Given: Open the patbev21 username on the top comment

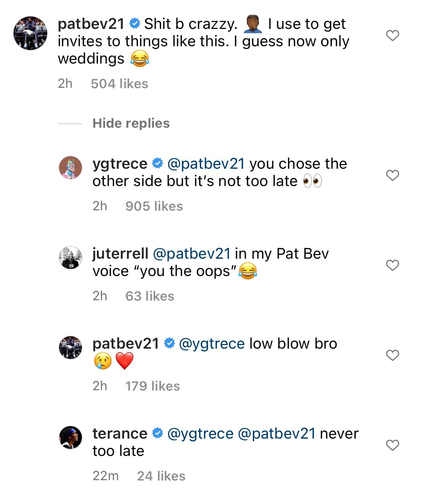Looking at the screenshot, I should [x=91, y=24].
